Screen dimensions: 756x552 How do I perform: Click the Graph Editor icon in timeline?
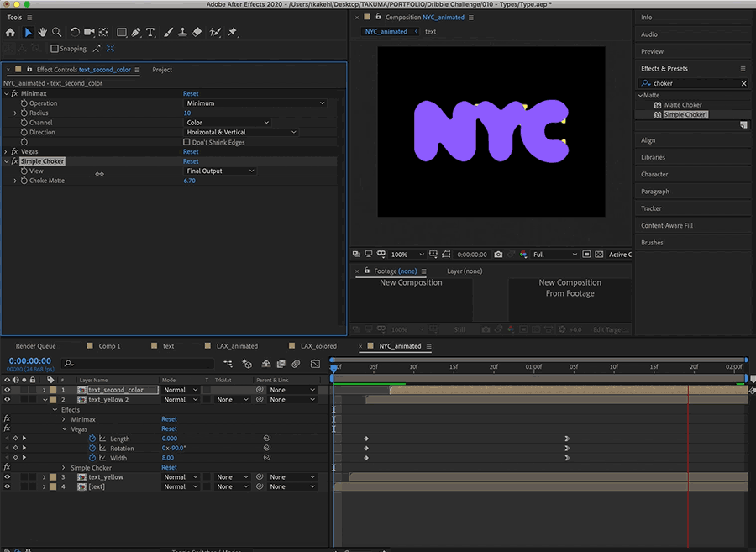click(315, 364)
